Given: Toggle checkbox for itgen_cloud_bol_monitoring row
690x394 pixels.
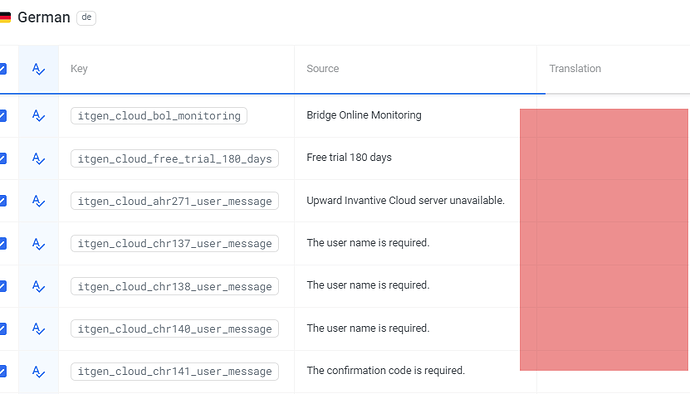Looking at the screenshot, I should [3, 116].
